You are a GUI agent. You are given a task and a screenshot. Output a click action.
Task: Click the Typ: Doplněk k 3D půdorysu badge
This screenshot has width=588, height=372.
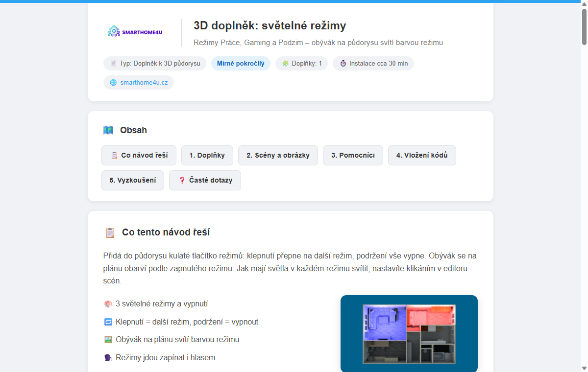click(155, 64)
